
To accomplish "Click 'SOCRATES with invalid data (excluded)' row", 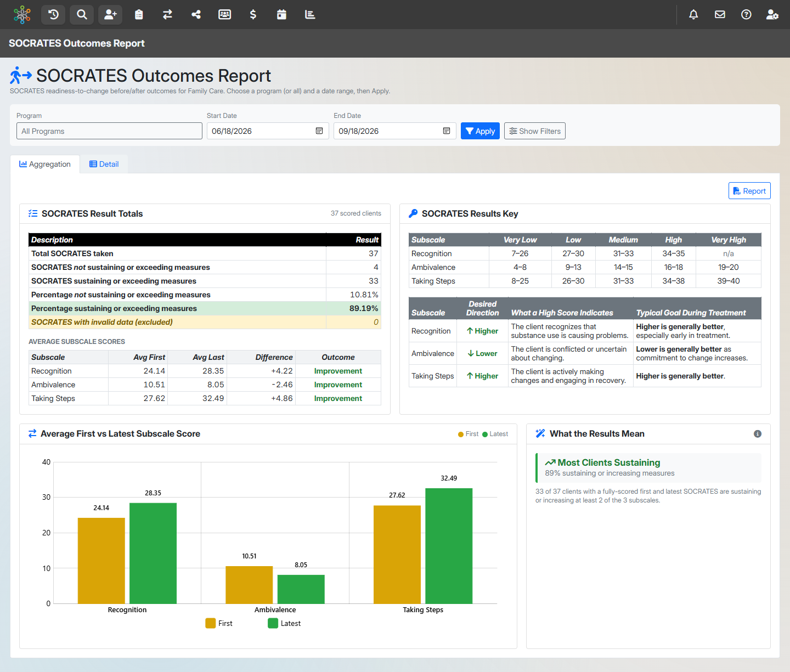I will [x=205, y=322].
